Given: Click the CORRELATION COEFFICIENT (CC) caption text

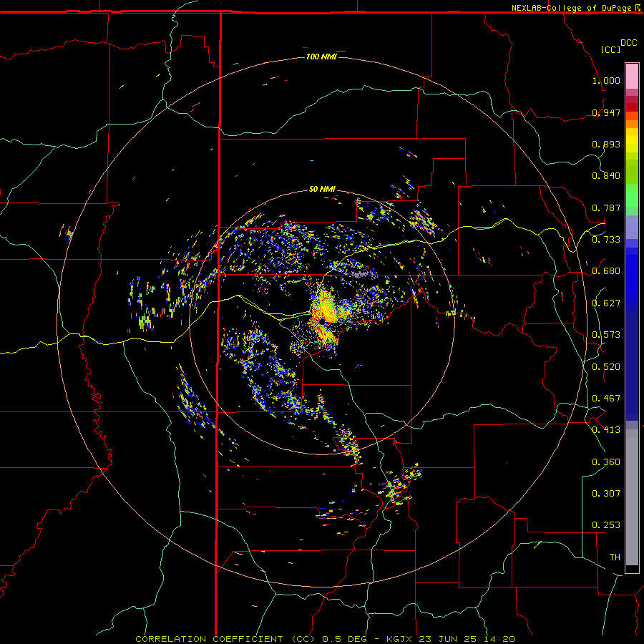Looking at the screenshot, I should coord(225,639).
